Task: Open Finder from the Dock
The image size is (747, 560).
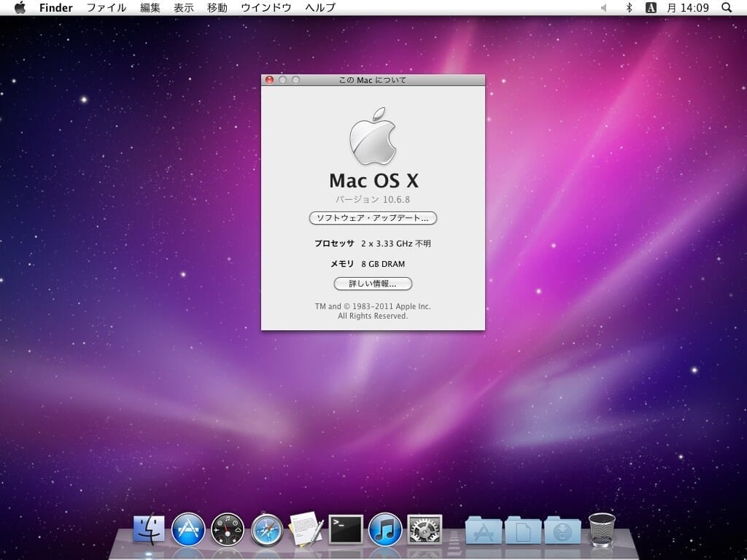Action: click(x=149, y=529)
